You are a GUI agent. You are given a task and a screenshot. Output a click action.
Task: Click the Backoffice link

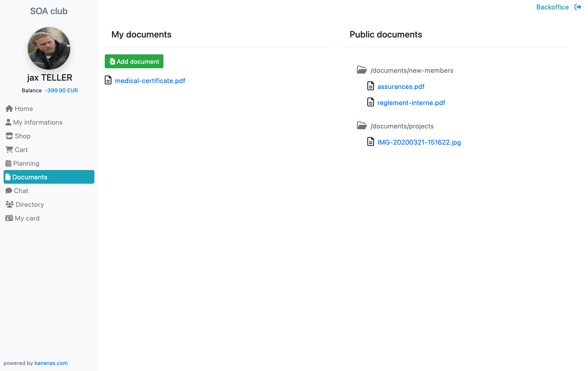552,7
